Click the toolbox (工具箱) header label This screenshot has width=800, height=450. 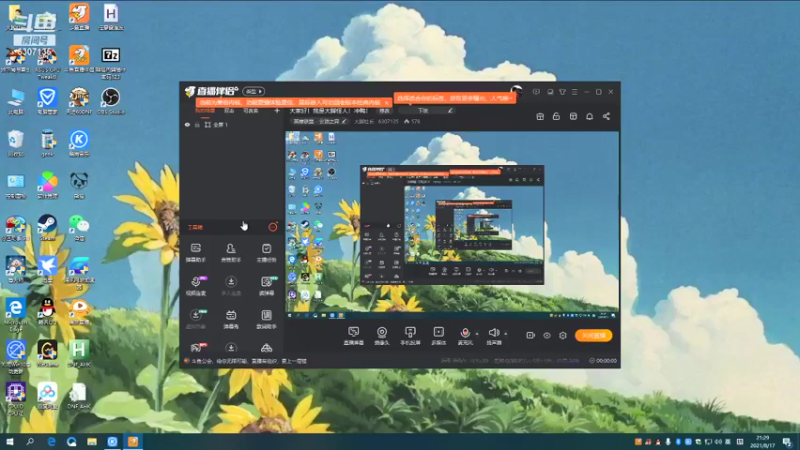[x=195, y=227]
